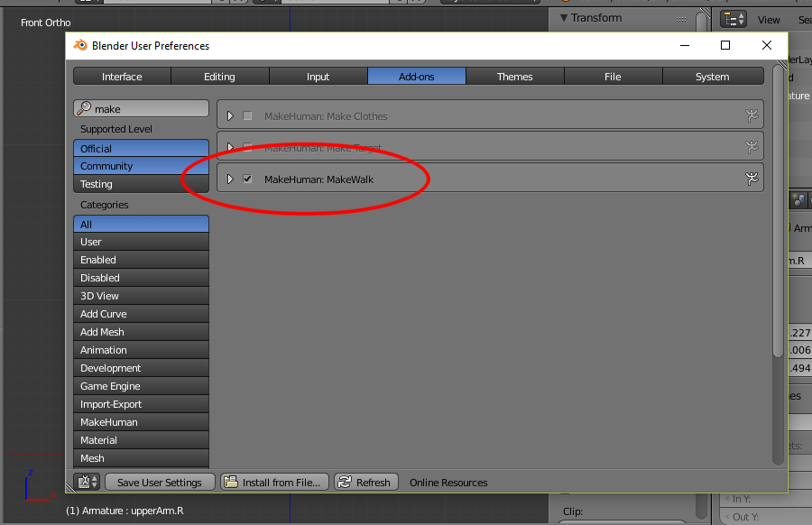Expand the MakeHuman: MakeWalk add-on details
The width and height of the screenshot is (812, 525).
pos(230,180)
